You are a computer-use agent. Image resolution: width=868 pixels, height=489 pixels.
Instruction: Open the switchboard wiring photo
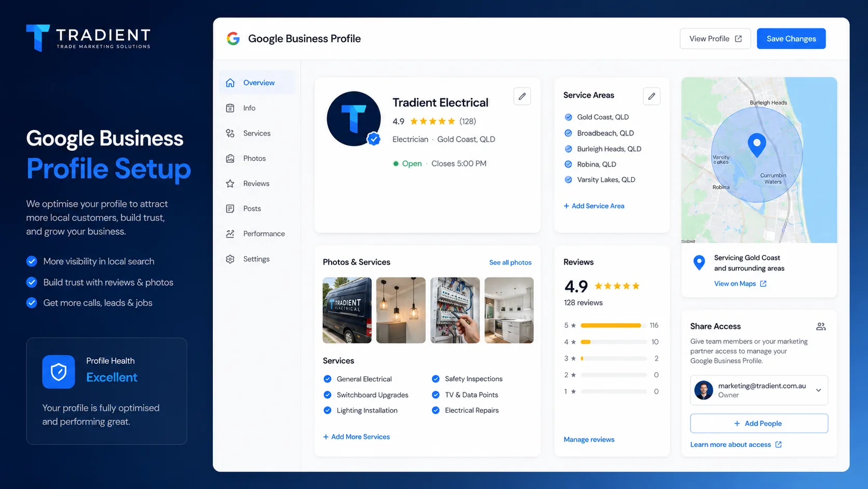coord(455,310)
